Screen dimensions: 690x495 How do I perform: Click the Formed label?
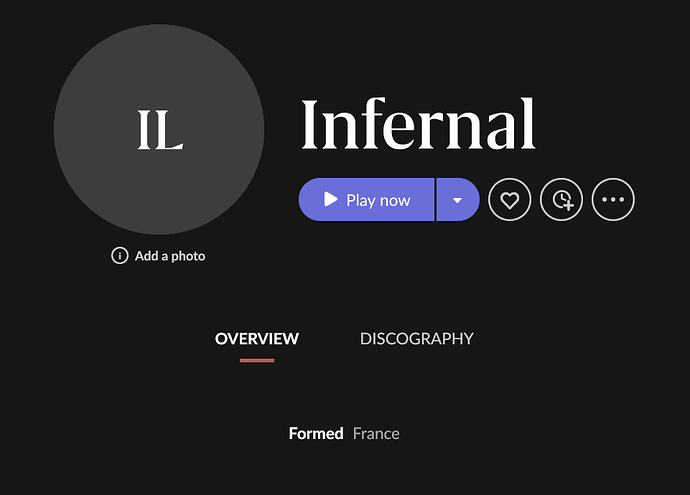(316, 433)
